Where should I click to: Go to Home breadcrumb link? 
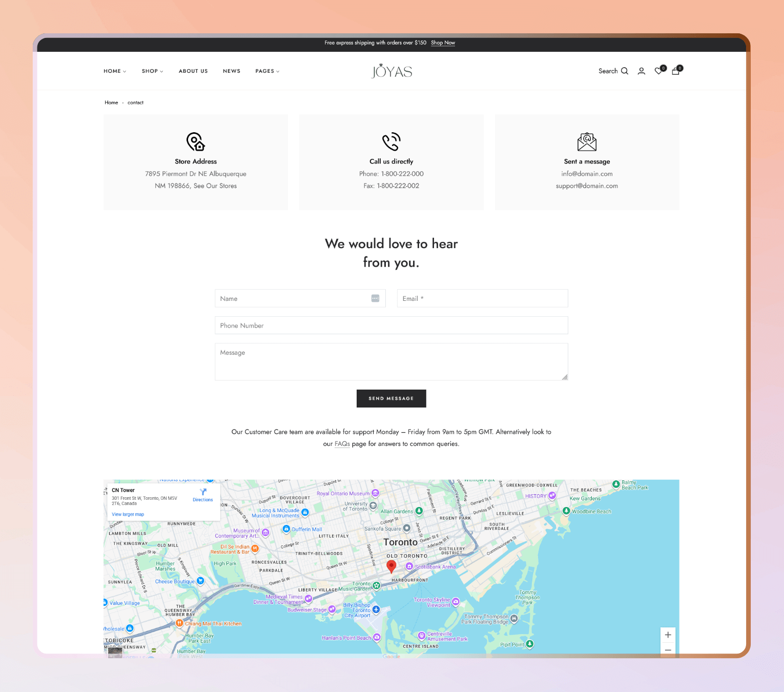pos(111,103)
